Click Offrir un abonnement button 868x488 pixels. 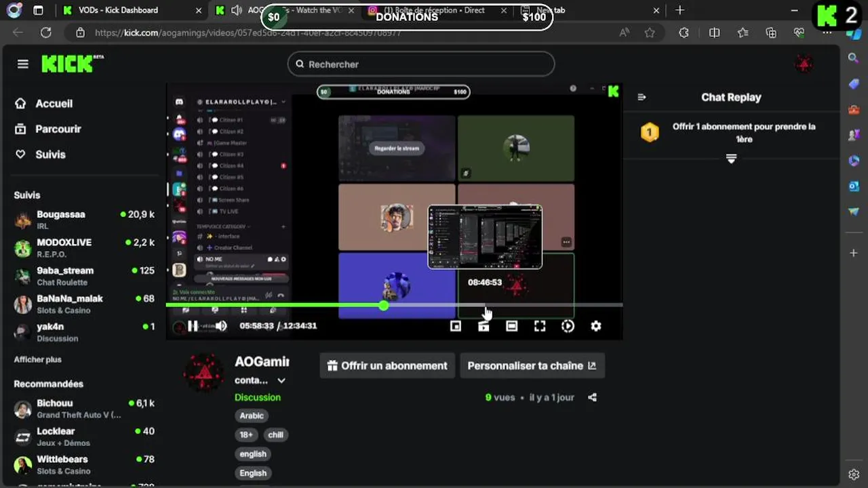[387, 365]
